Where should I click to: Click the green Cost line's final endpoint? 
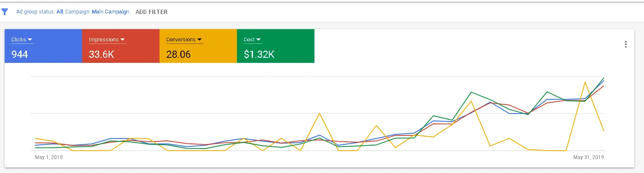(x=604, y=78)
